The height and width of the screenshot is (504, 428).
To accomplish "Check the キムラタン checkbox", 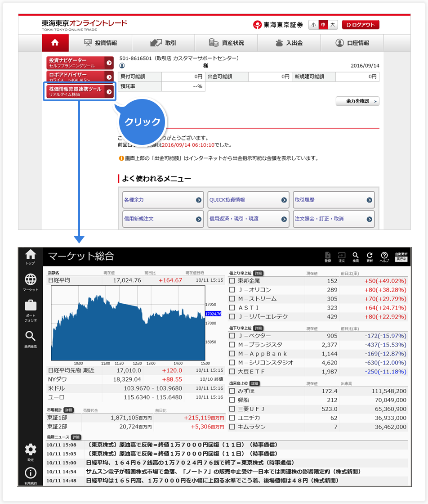I will pyautogui.click(x=232, y=427).
